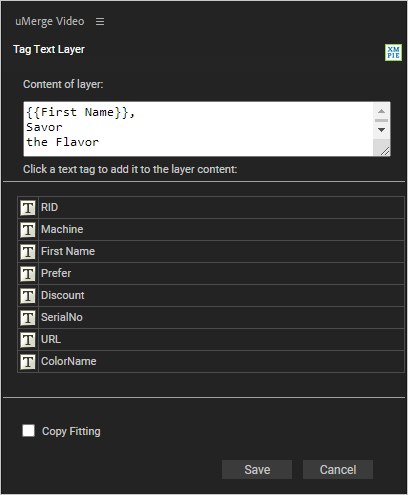This screenshot has width=408, height=495.
Task: Click the T icon beside Discount
Action: [28, 296]
